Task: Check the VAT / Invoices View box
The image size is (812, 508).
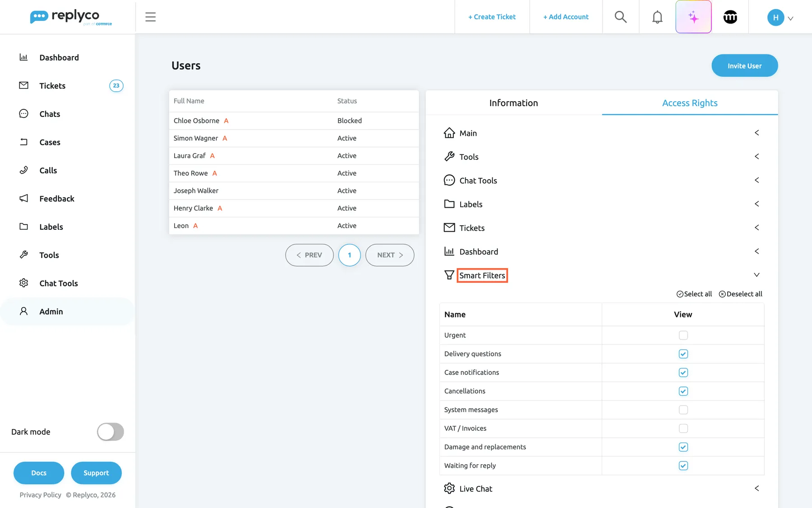Action: tap(683, 428)
